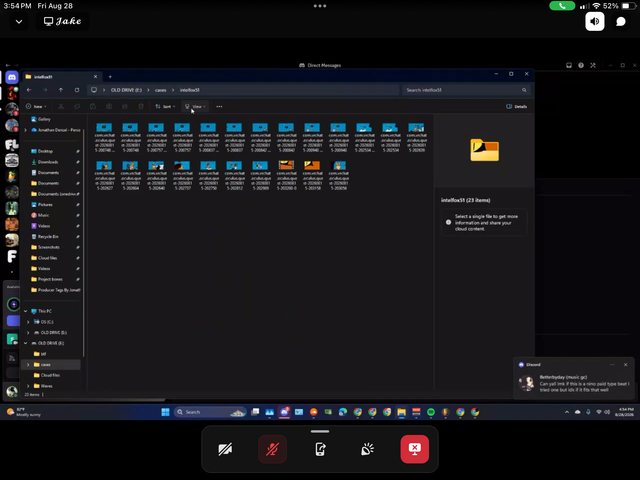Click the Search intelfox51 field

tap(466, 90)
